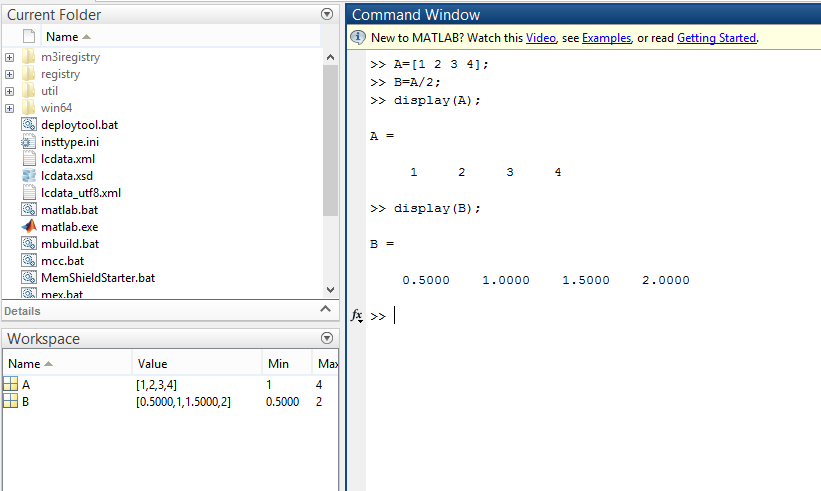This screenshot has height=491, width=821.
Task: Open the fx function browser button
Action: [357, 316]
